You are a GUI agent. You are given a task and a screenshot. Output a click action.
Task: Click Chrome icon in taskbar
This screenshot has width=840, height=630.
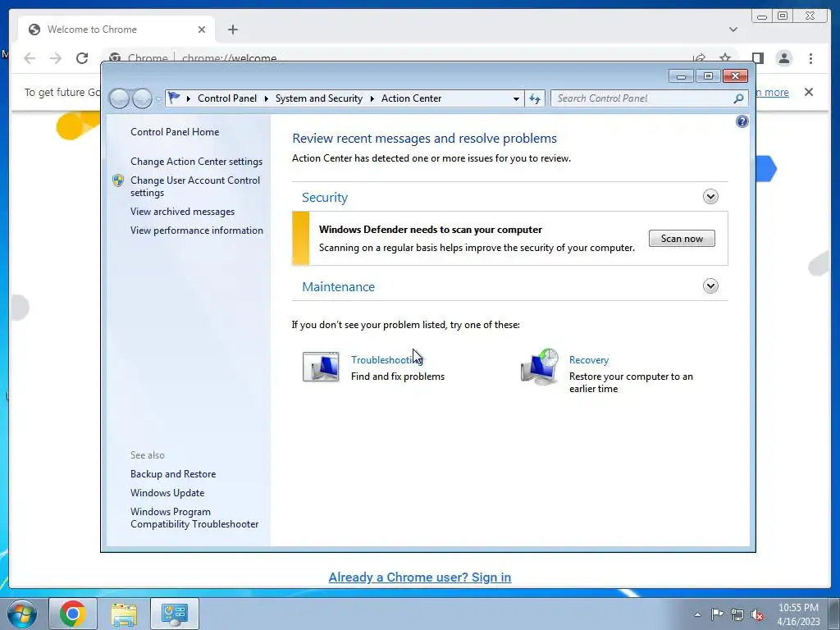[73, 614]
